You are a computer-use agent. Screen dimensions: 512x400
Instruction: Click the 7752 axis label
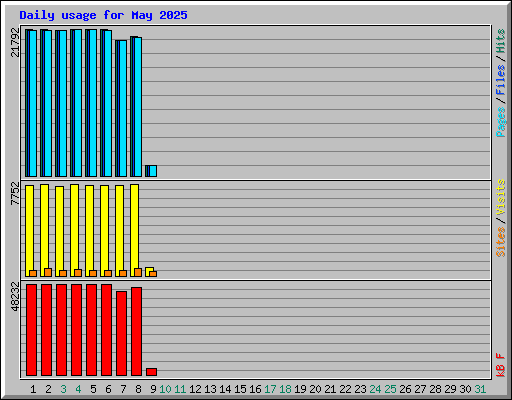click(15, 193)
